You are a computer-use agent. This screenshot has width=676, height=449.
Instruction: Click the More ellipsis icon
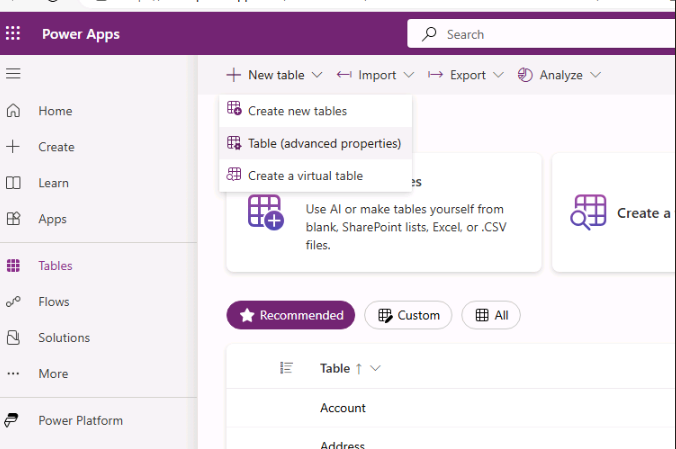point(13,374)
